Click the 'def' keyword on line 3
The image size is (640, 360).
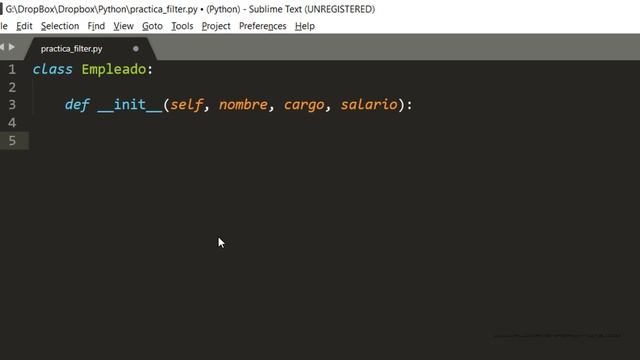[x=77, y=105]
